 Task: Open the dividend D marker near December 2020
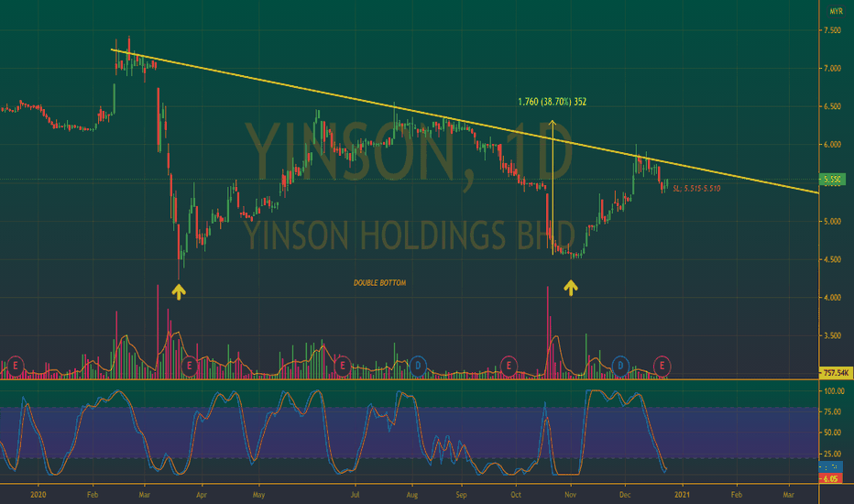coord(620,366)
